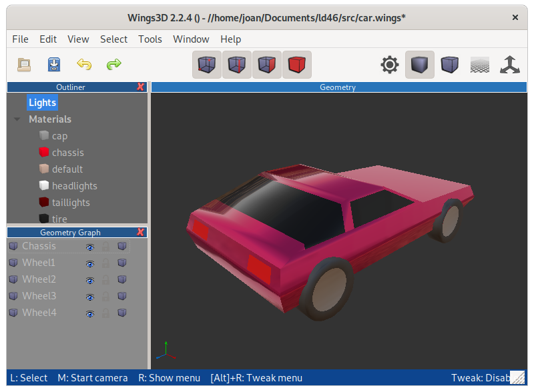Switch to edge selection mode
The width and height of the screenshot is (534, 392).
[x=237, y=65]
